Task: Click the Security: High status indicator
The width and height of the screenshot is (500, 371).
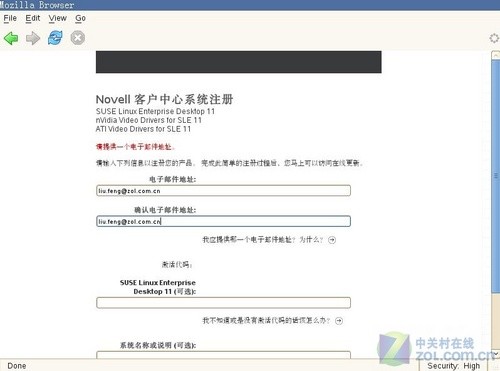Action: coord(454,366)
